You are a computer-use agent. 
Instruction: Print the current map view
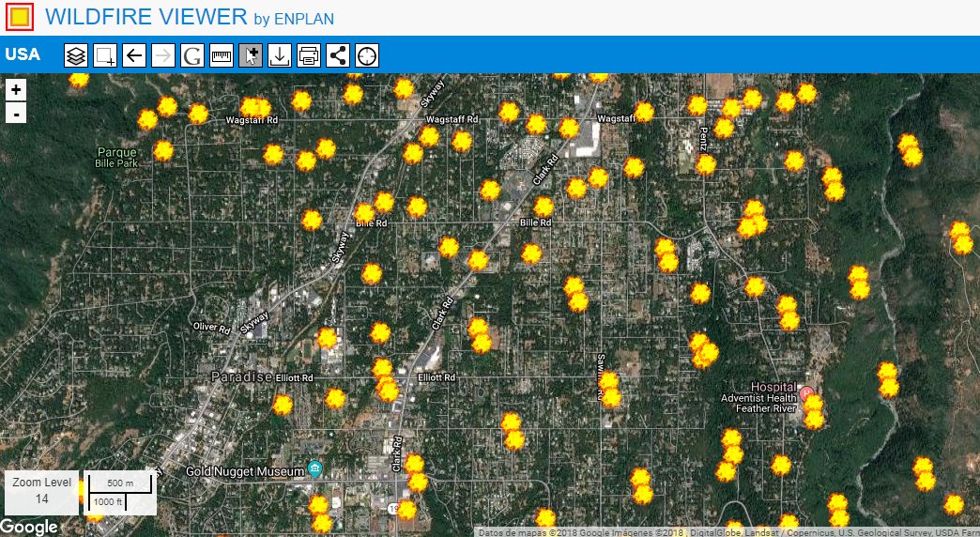[309, 55]
